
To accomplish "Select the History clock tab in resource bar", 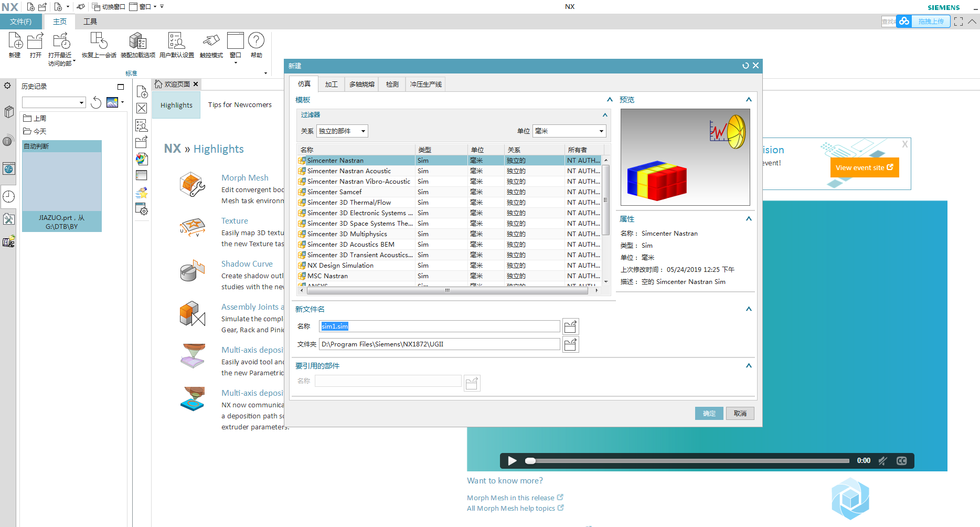I will pyautogui.click(x=8, y=196).
